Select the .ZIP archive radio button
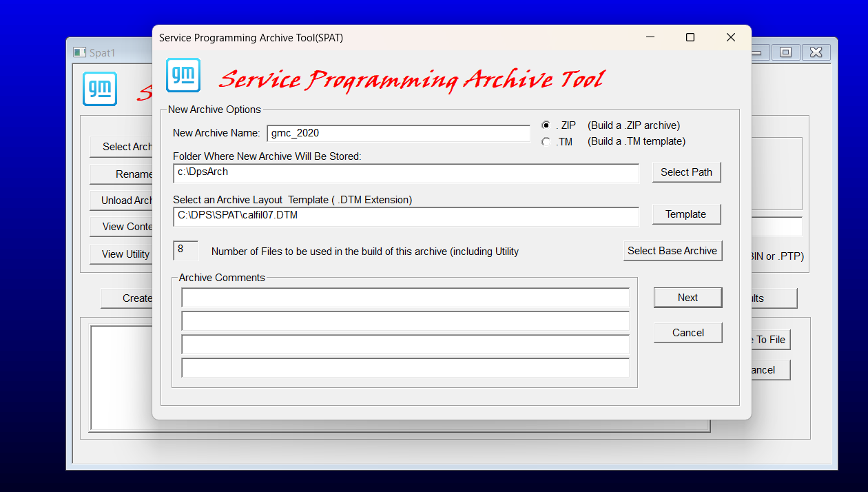This screenshot has height=492, width=868. point(546,125)
